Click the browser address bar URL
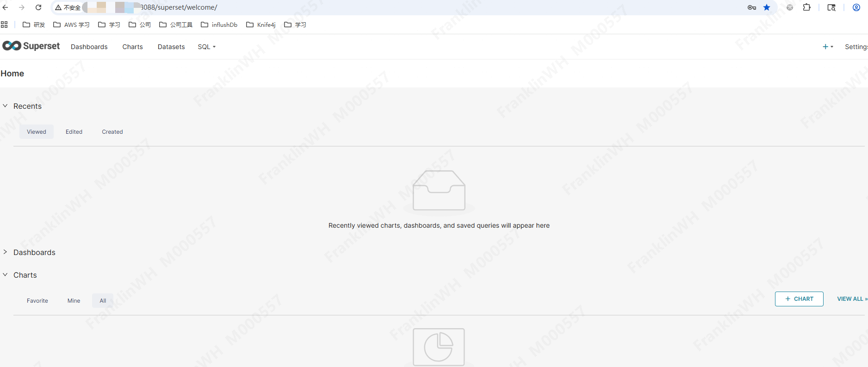 point(179,7)
